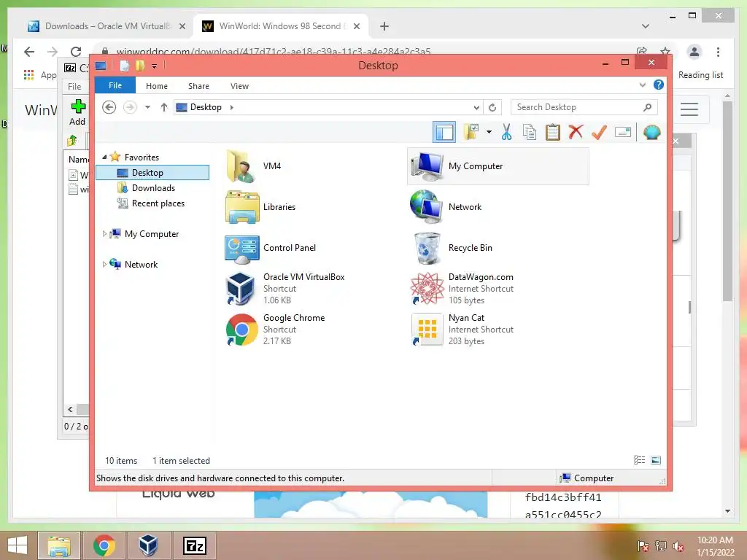Reload the Chrome page

(76, 52)
